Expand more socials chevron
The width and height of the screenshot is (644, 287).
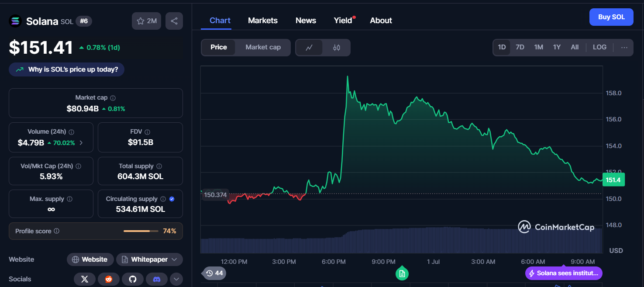(176, 279)
